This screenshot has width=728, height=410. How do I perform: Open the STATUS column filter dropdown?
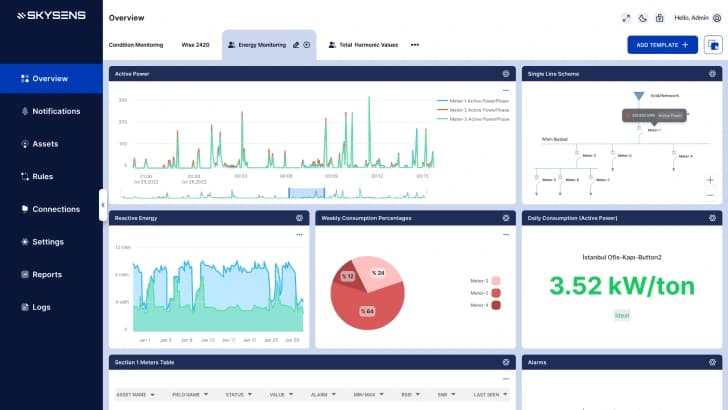250,394
